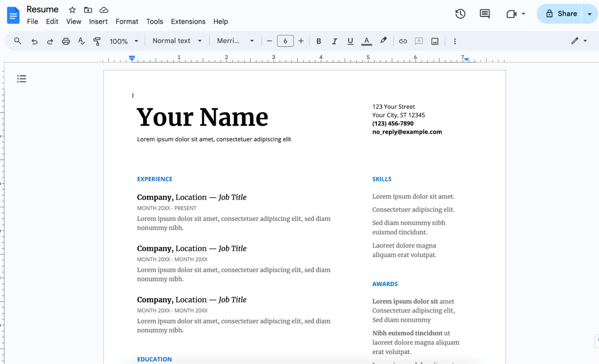Viewport: 599px width, 364px height.
Task: Click the Your Name heading
Action: (202, 117)
